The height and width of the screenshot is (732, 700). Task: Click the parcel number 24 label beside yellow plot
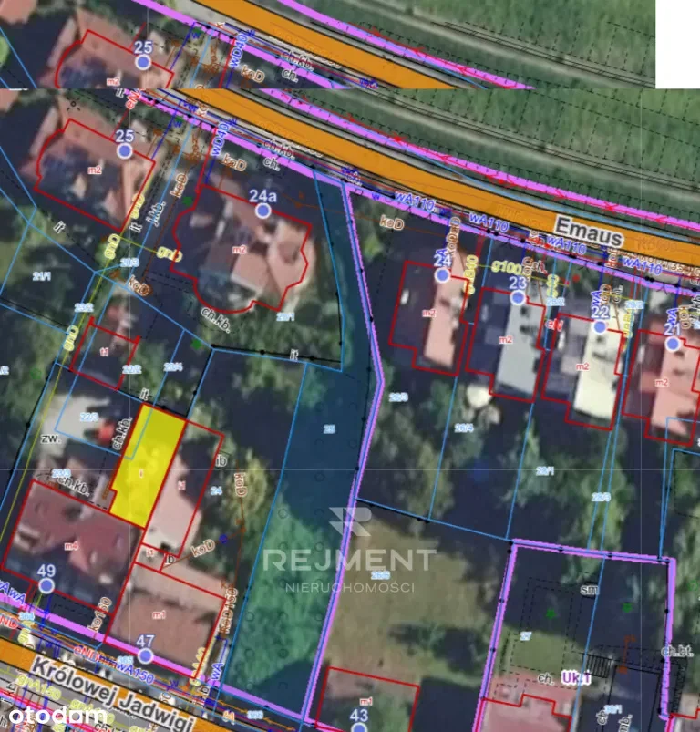click(216, 490)
